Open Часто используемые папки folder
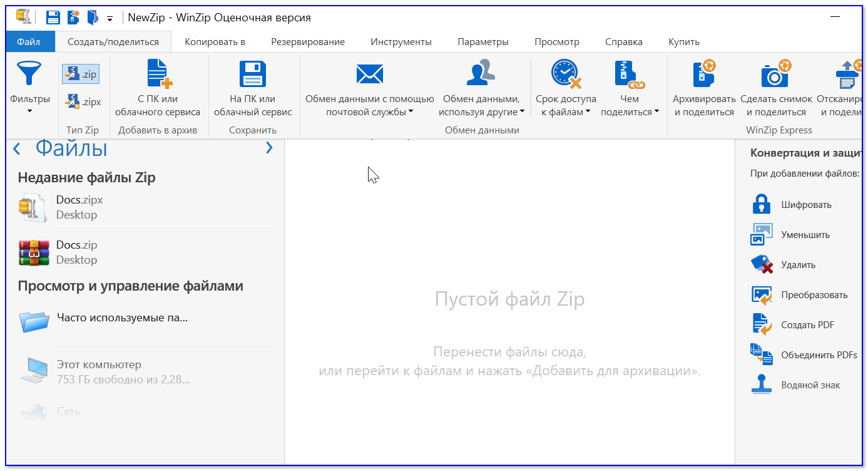 (121, 318)
